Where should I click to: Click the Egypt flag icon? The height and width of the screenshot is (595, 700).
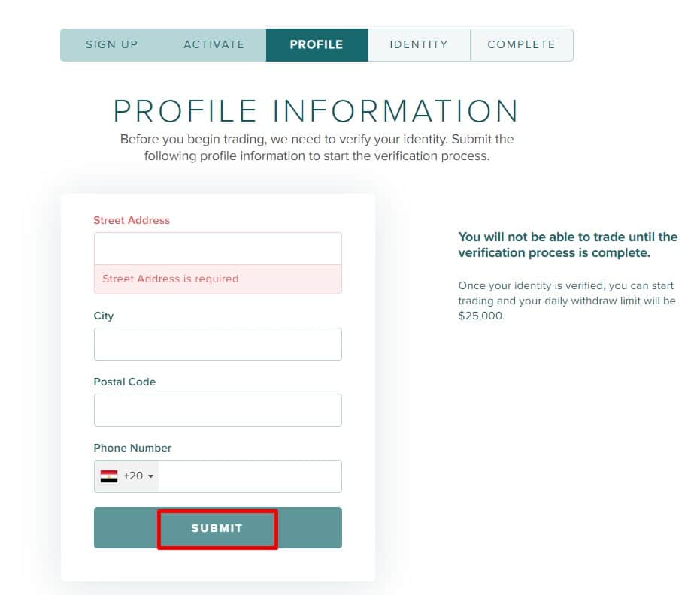(109, 476)
